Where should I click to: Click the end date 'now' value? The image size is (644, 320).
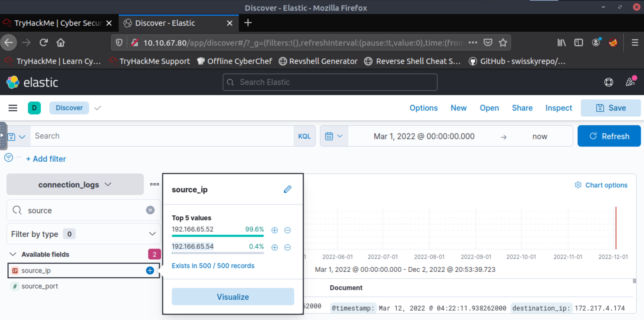point(540,136)
